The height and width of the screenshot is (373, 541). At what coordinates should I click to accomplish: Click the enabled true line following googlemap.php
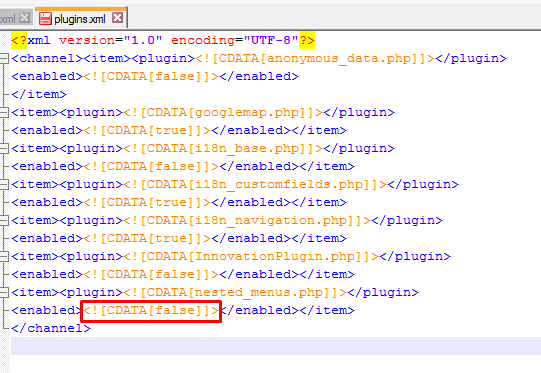click(x=179, y=130)
